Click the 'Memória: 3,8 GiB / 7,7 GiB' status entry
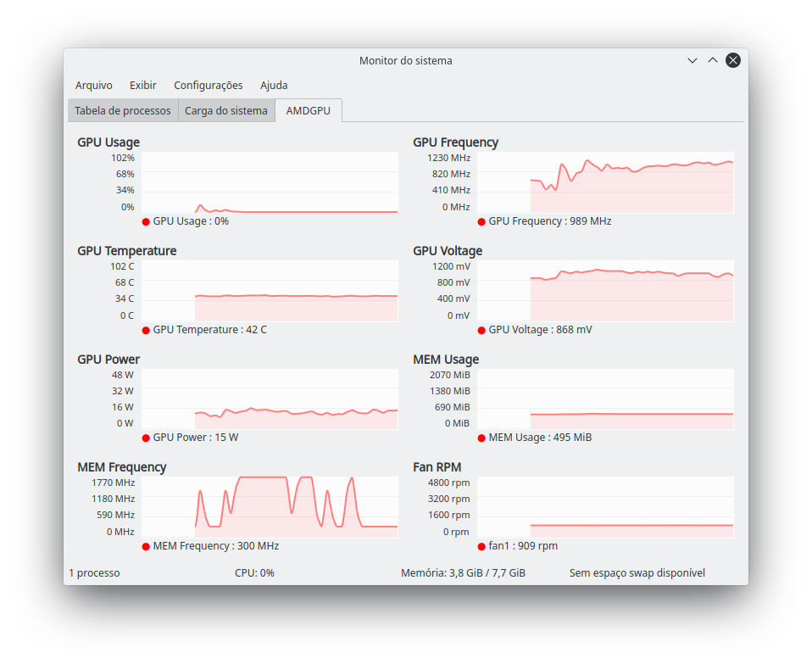This screenshot has width=812, height=664. point(463,573)
